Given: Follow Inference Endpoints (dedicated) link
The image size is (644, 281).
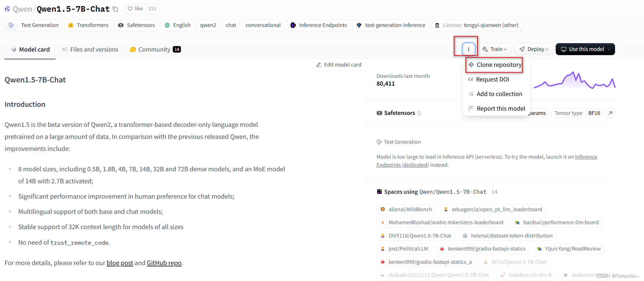Looking at the screenshot, I should coord(487,161).
